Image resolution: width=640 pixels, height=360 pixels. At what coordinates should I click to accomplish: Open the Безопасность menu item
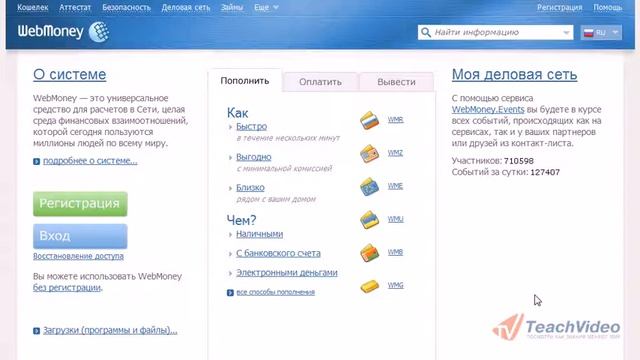point(127,7)
